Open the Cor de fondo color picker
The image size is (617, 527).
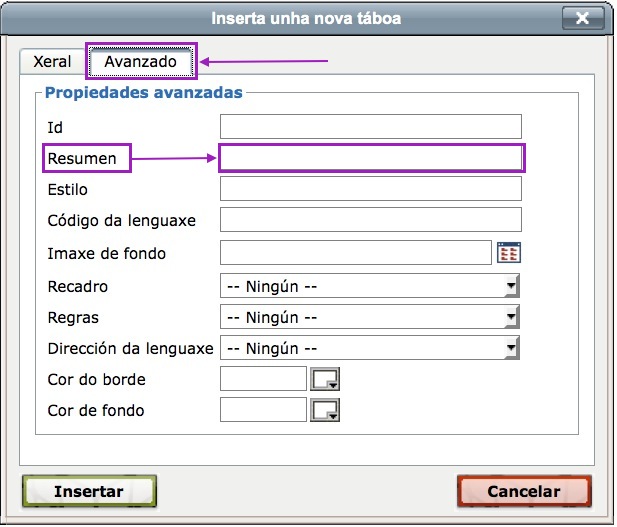pos(326,411)
